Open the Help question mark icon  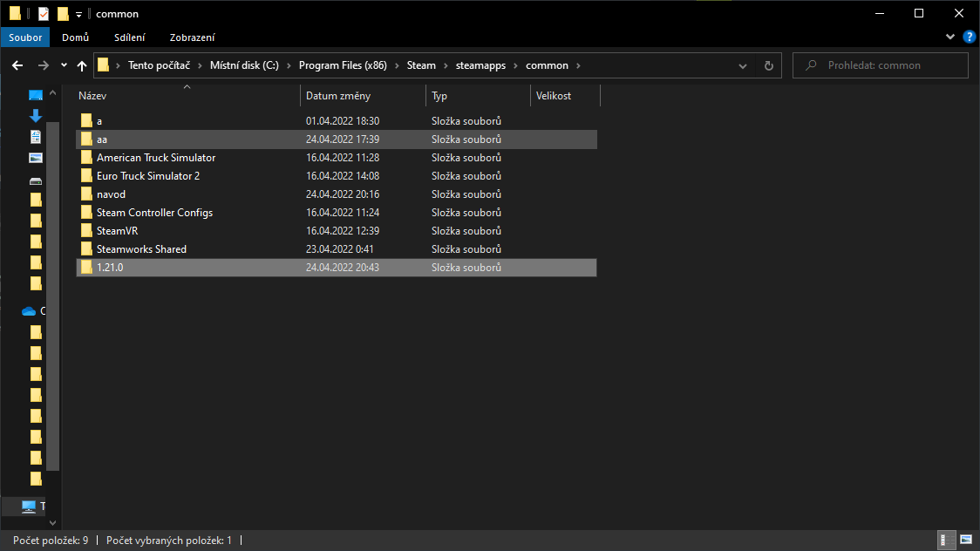[x=970, y=37]
